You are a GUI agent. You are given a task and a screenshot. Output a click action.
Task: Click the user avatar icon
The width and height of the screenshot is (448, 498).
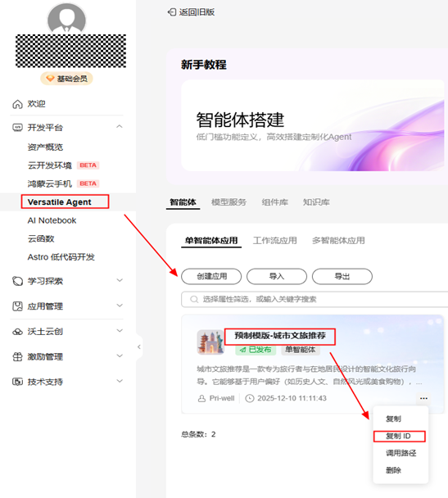(x=66, y=18)
